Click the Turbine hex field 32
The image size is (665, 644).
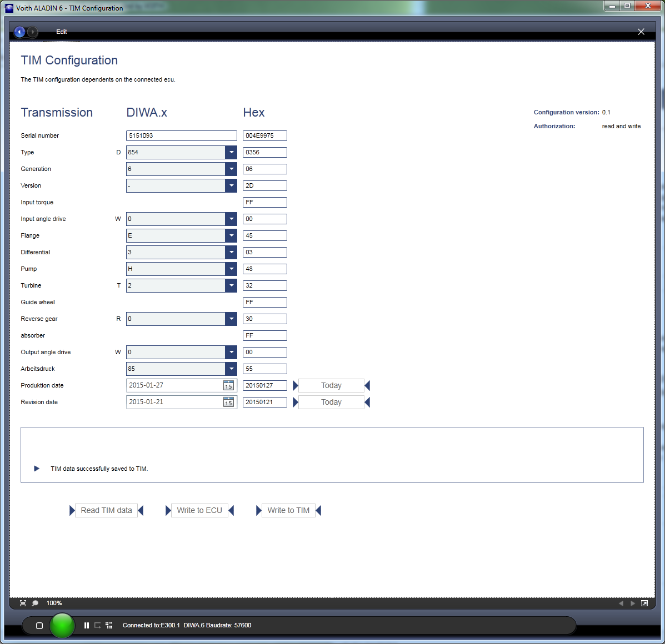[x=265, y=285]
